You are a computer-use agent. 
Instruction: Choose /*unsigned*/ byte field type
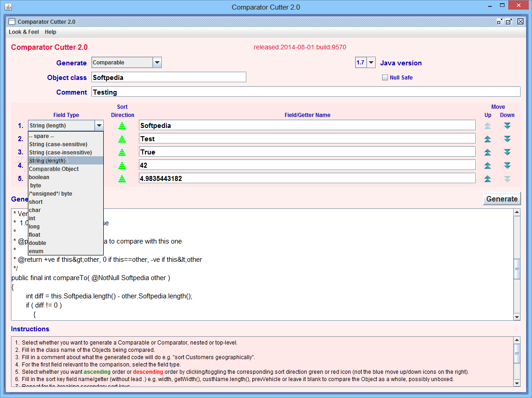(x=66, y=193)
